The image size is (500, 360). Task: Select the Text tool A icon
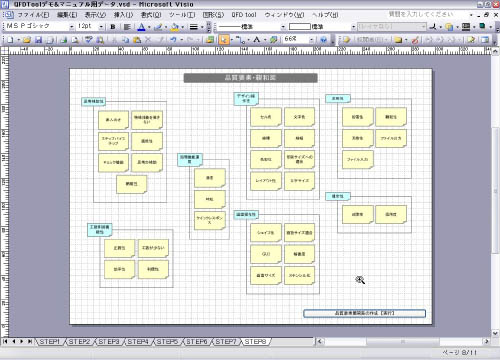[x=256, y=40]
